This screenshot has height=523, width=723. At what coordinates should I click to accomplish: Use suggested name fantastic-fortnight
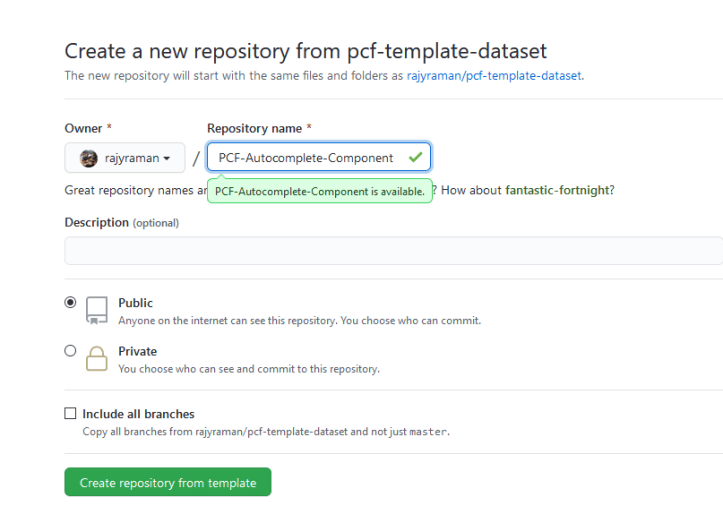pos(557,190)
